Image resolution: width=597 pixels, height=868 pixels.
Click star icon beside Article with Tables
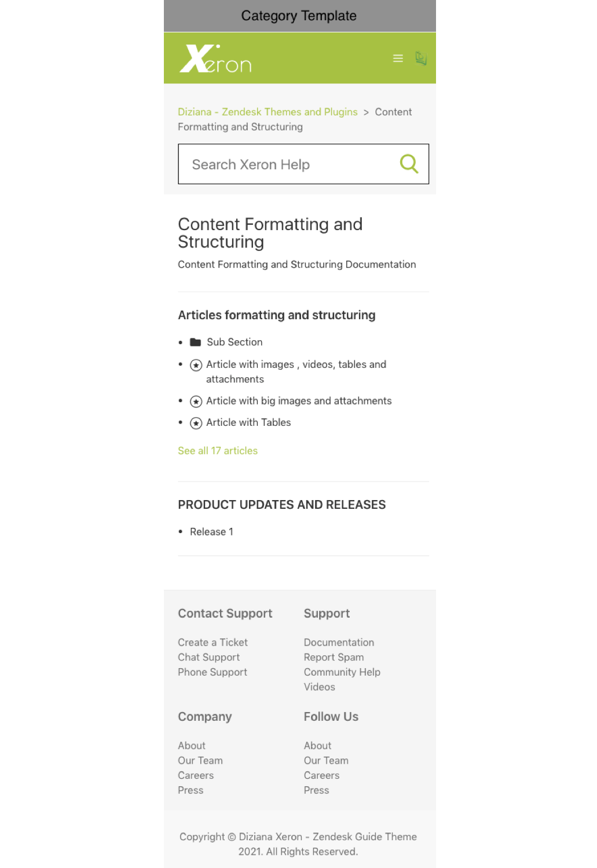[x=196, y=423]
